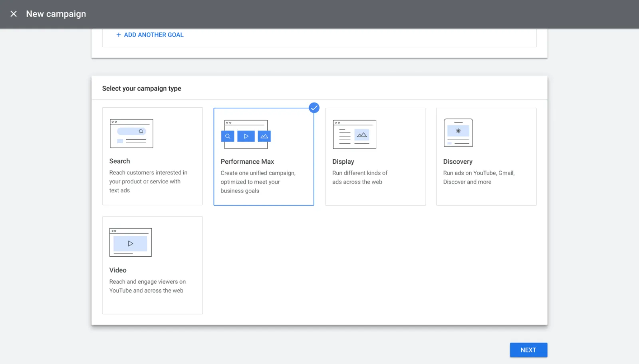Select the Discovery campaign illustration
The height and width of the screenshot is (364, 639).
coord(458,133)
